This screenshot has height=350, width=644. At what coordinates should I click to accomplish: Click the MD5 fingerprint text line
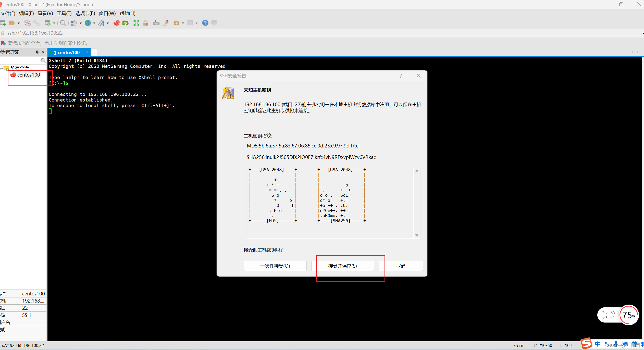coord(303,146)
